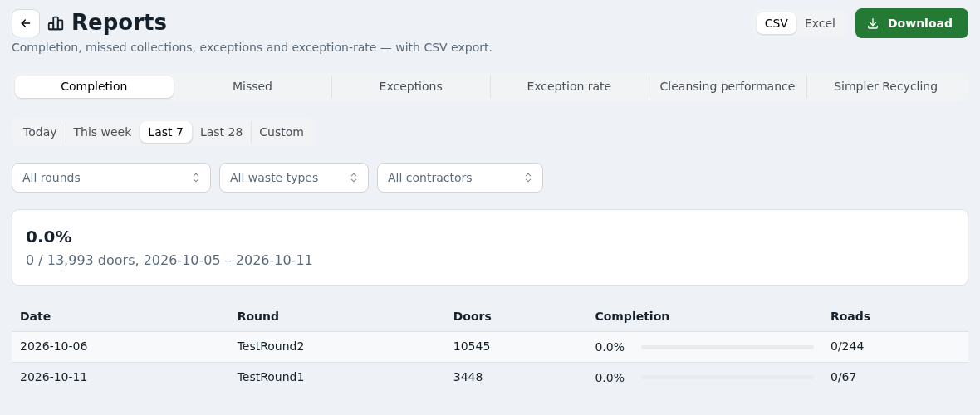Switch to the Completion tab
The image size is (980, 415).
click(95, 87)
